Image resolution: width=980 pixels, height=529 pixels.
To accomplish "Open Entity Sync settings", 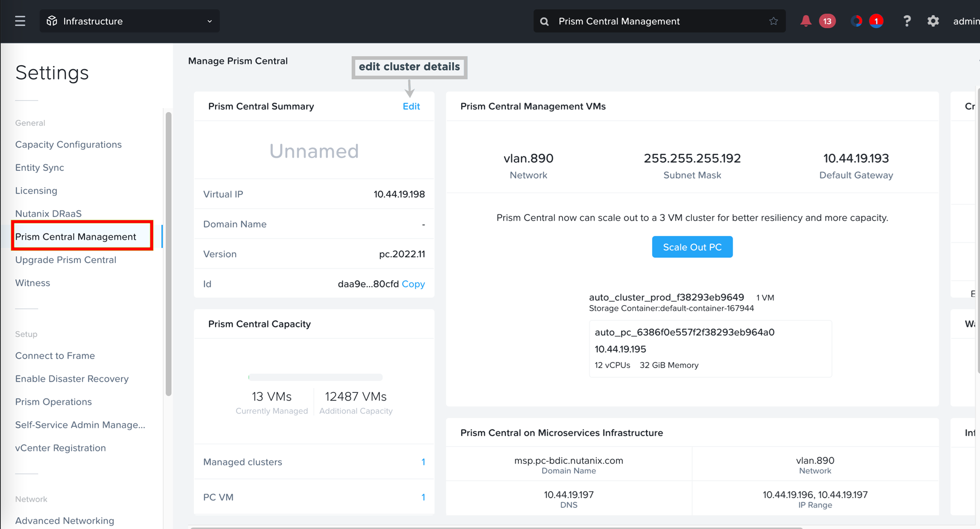I will tap(40, 168).
